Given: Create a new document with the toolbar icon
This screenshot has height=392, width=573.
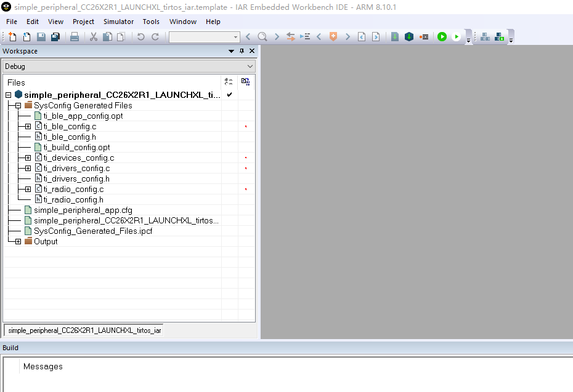Looking at the screenshot, I should point(12,36).
